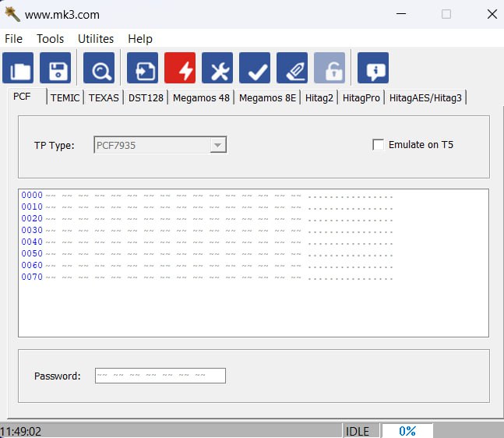Screen dimensions: 504x438
Task: Open the File menu
Action: pos(14,39)
